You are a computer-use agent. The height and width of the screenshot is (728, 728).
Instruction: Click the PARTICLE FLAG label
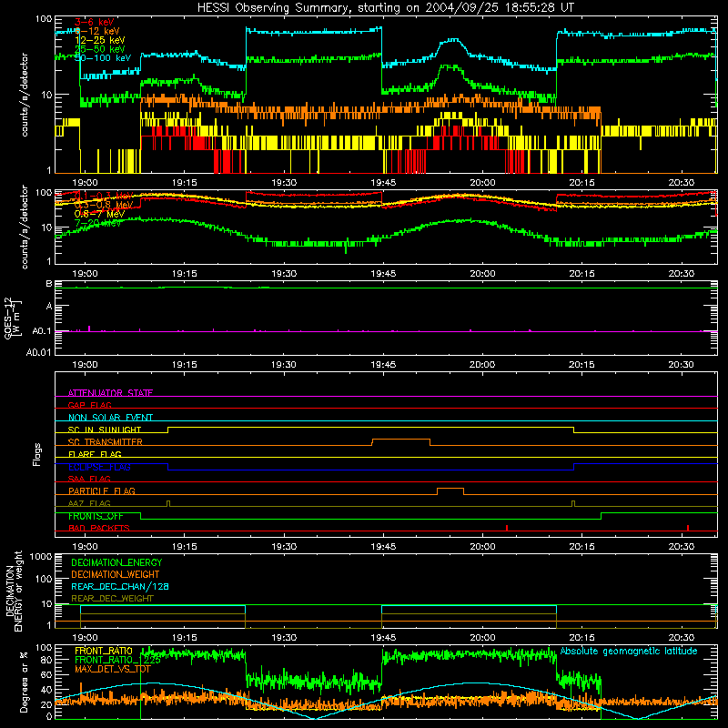click(x=102, y=490)
